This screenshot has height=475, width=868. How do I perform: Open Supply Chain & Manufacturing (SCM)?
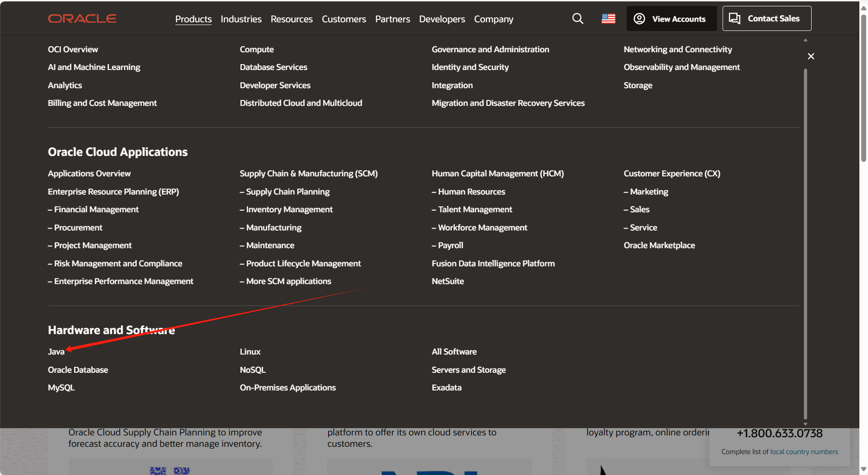click(309, 174)
